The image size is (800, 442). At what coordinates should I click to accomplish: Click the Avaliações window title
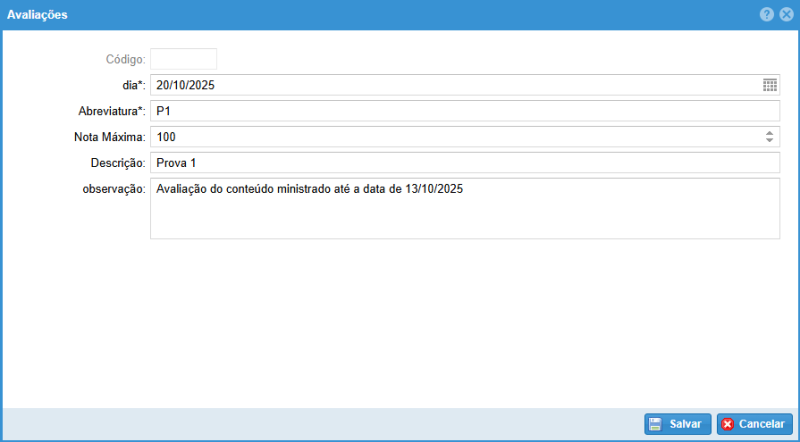tap(38, 15)
